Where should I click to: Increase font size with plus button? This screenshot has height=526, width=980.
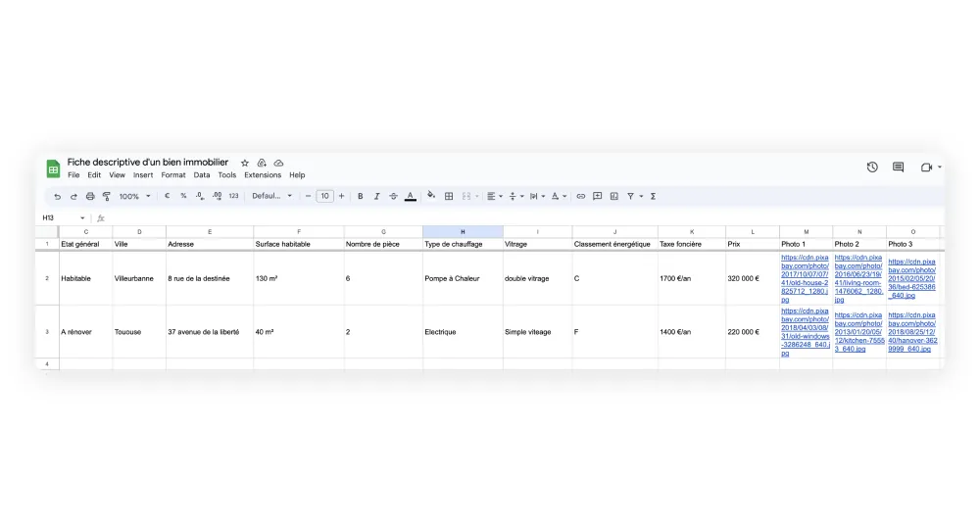click(x=341, y=196)
